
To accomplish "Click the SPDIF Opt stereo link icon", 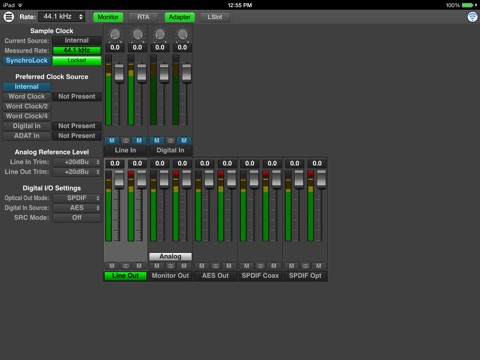I will (x=305, y=266).
